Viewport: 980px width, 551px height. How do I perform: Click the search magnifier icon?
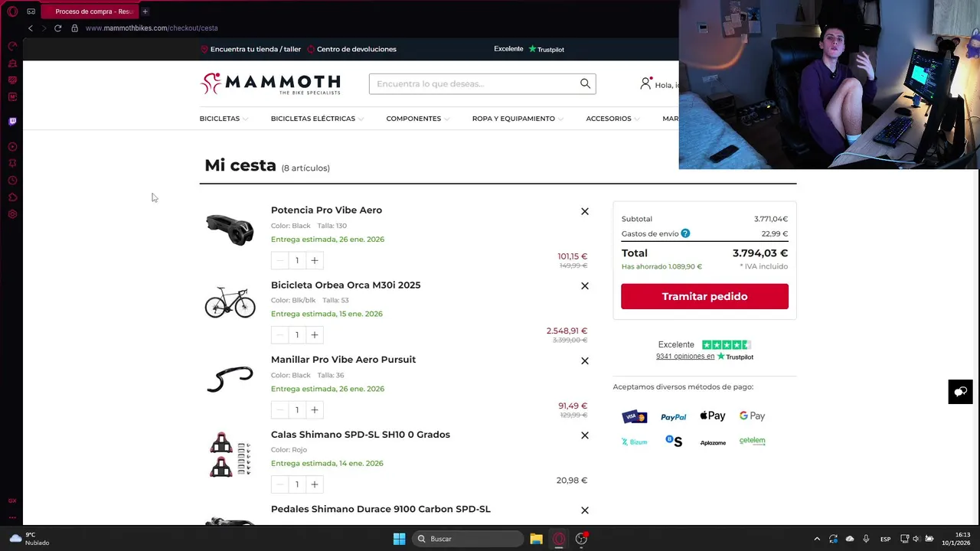(x=585, y=83)
